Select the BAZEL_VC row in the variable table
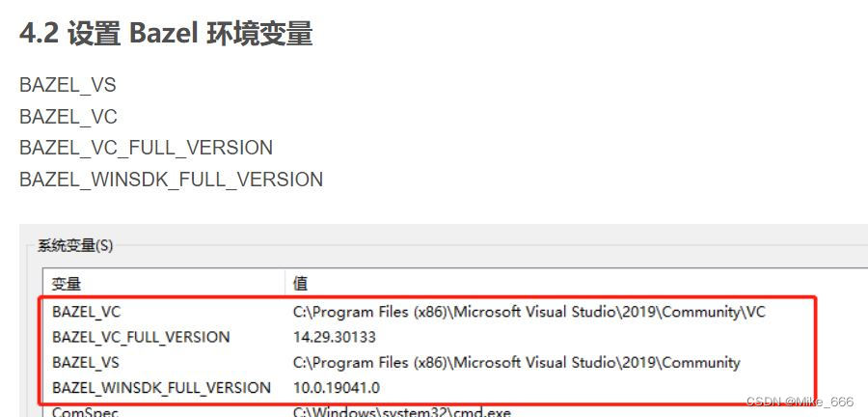The height and width of the screenshot is (417, 868). [87, 312]
